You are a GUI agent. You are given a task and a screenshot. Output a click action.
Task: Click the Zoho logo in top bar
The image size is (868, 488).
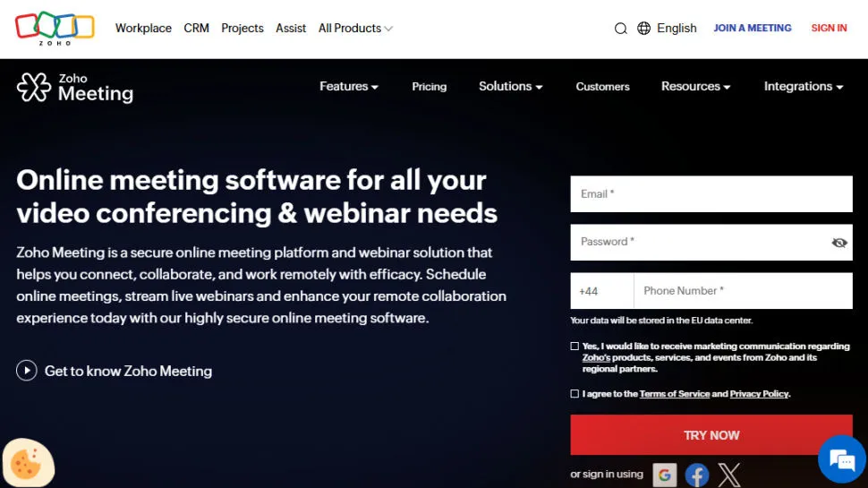pos(54,28)
